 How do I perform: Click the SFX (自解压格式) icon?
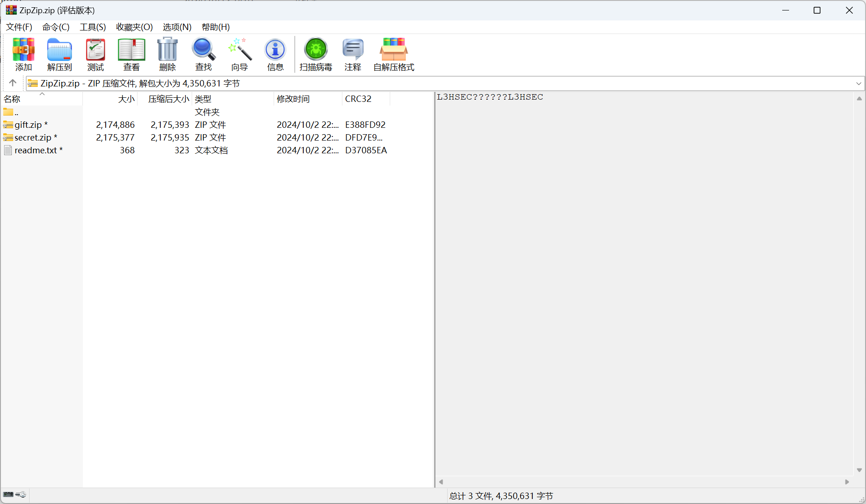pos(394,54)
